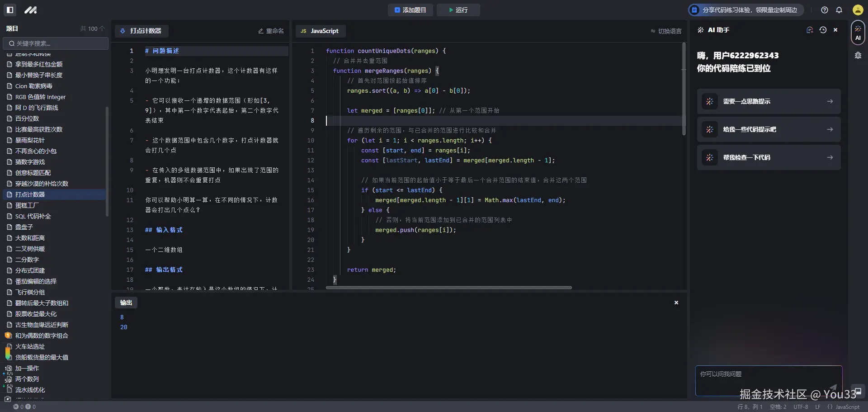View AI chat history with the clock icon

tap(823, 30)
